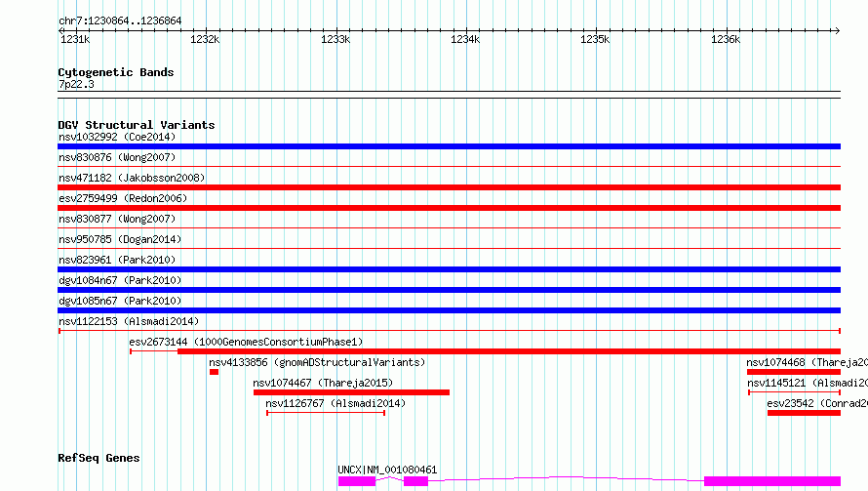Viewport: 868px width, 491px height.
Task: Click the 1231k ruler tick label
Action: tap(75, 39)
